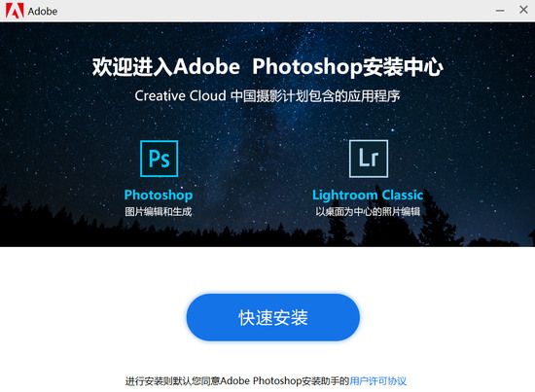Select the Lr Lightroom app icon
Viewport: 535px width, 392px height.
pyautogui.click(x=369, y=159)
